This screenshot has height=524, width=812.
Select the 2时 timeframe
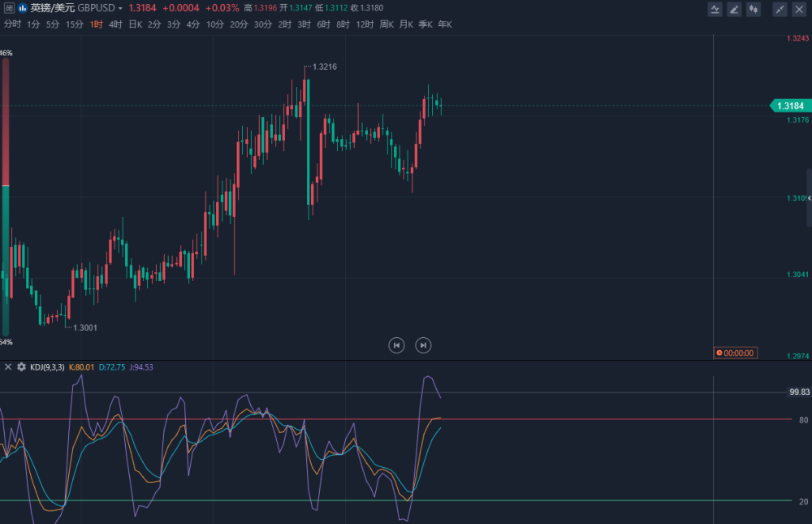click(285, 24)
